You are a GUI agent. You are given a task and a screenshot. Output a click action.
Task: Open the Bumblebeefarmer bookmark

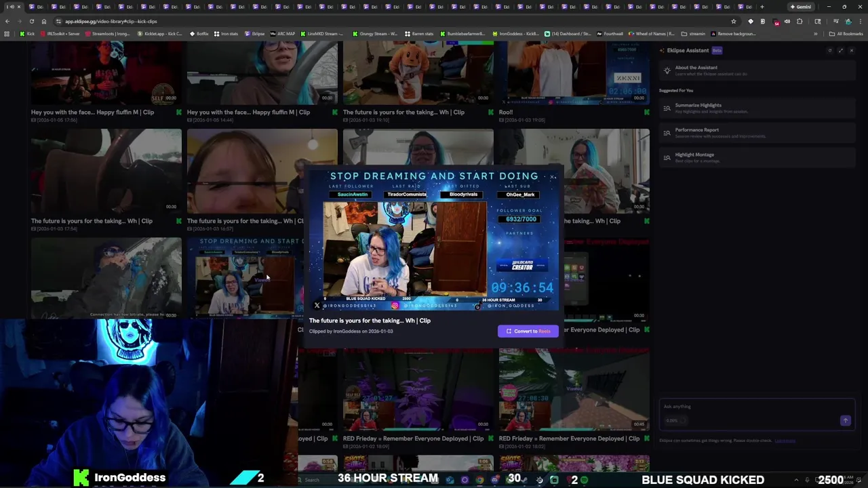pyautogui.click(x=462, y=33)
